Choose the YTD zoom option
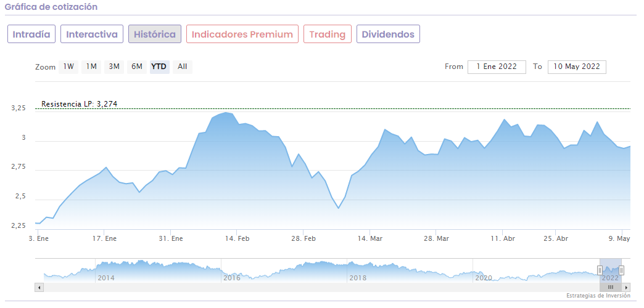This screenshot has height=308, width=644. (159, 67)
